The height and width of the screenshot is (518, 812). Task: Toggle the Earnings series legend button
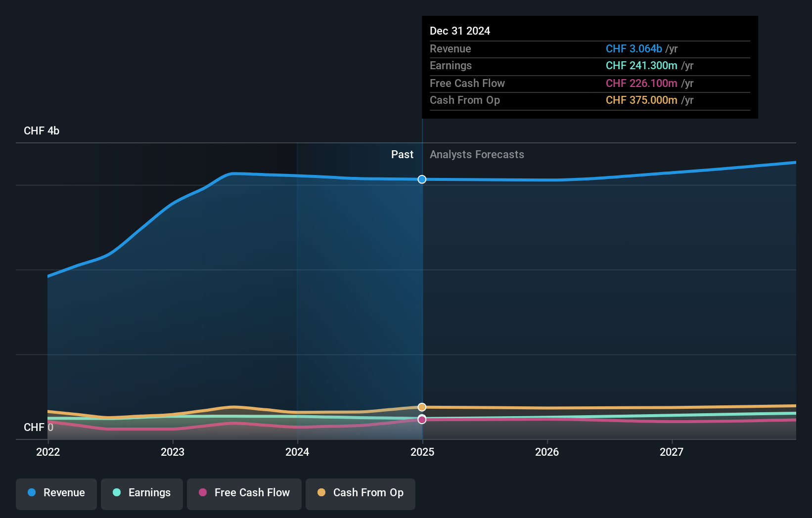pos(142,494)
